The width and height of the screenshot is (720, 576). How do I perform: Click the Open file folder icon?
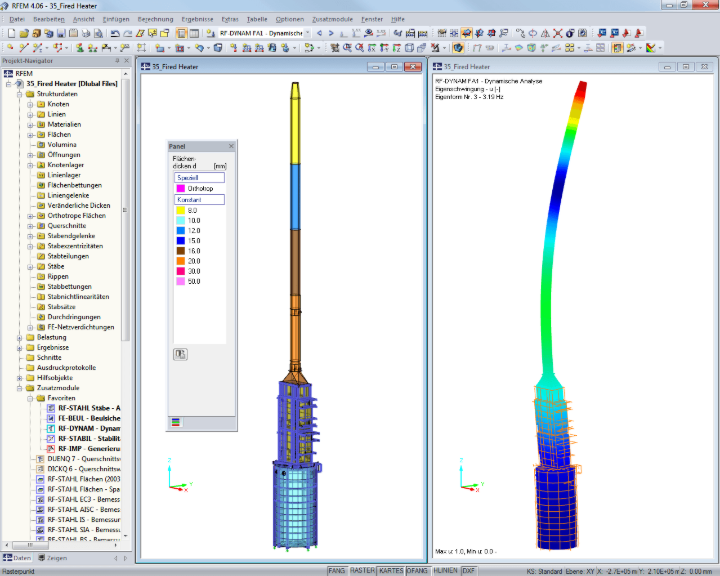tap(24, 34)
